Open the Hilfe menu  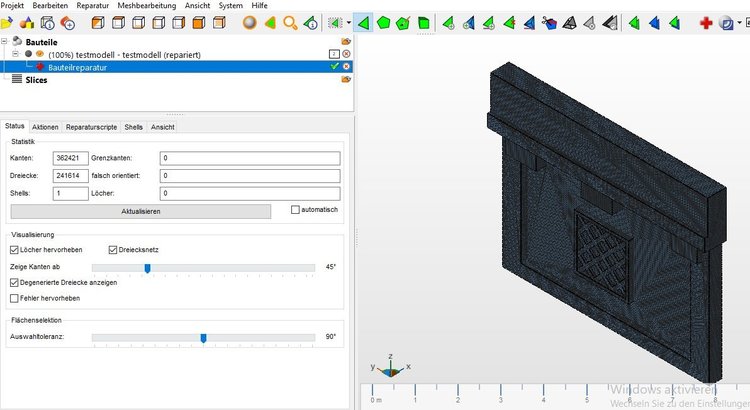pos(260,6)
